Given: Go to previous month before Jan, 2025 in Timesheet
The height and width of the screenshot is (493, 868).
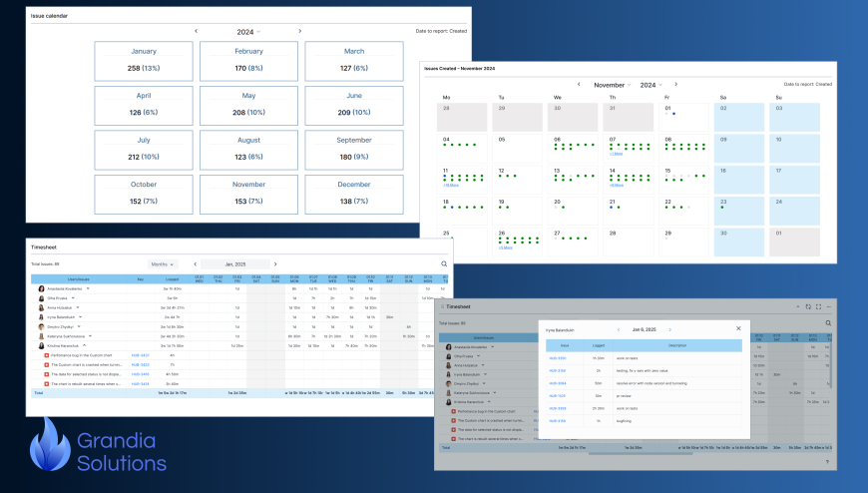Looking at the screenshot, I should [195, 264].
